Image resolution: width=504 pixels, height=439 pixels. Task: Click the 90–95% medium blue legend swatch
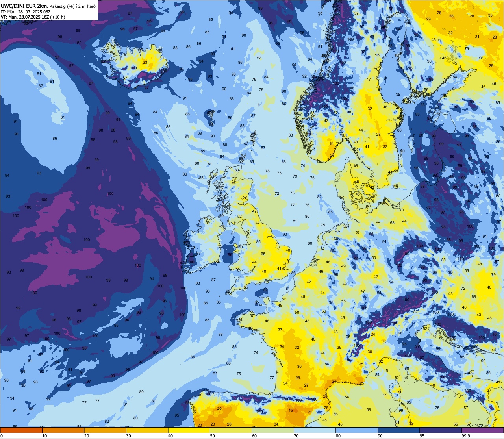[x=398, y=430]
